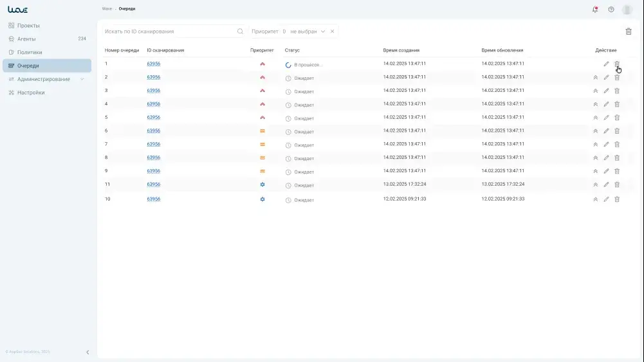This screenshot has height=362, width=644.
Task: Delete queue item number 5
Action: tap(617, 118)
